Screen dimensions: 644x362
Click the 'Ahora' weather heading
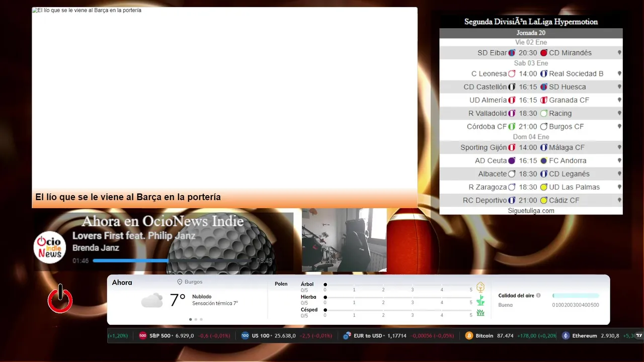point(122,283)
